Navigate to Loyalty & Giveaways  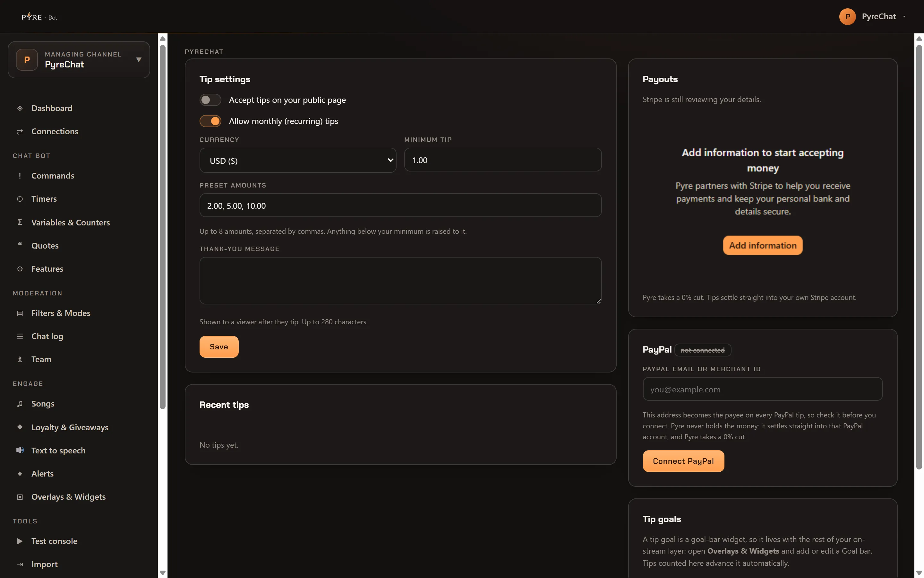tap(70, 427)
